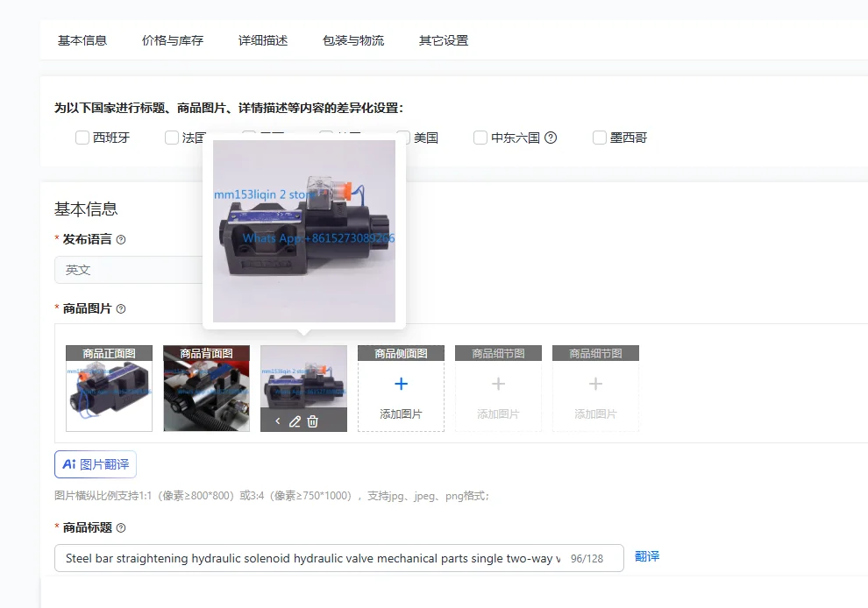Switch to 详细描述 tab

[x=263, y=40]
